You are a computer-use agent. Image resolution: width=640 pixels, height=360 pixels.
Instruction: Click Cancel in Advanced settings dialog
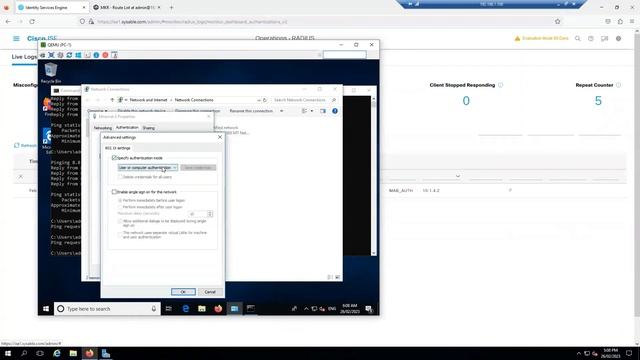210,292
